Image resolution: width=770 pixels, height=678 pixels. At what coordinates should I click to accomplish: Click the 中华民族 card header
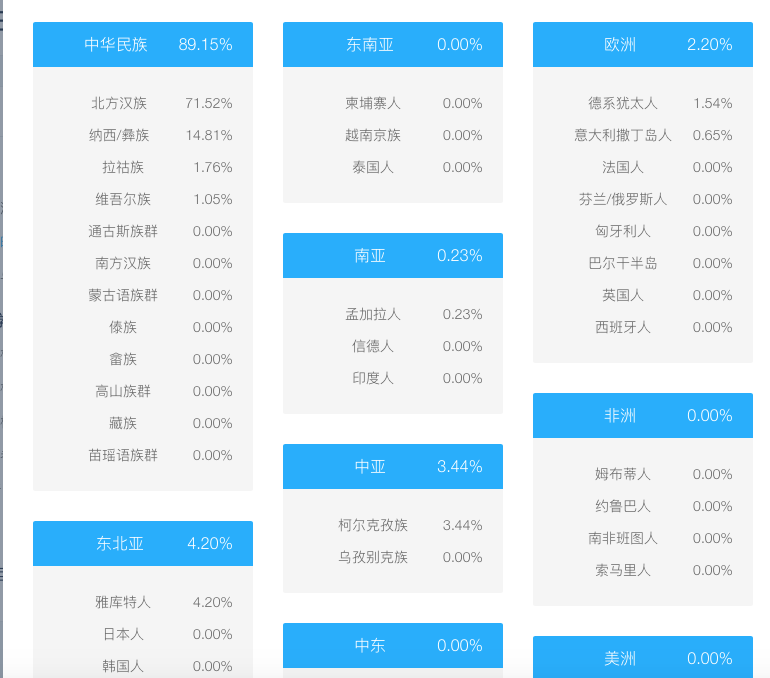point(142,44)
